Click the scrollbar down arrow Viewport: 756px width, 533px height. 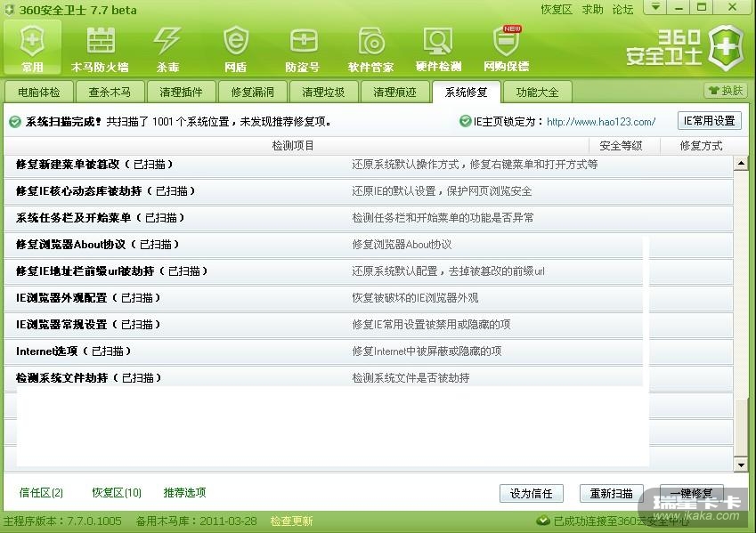[x=741, y=465]
